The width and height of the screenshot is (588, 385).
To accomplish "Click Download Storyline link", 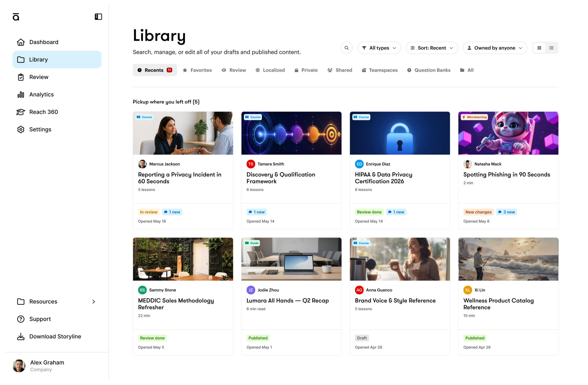I will click(57, 336).
